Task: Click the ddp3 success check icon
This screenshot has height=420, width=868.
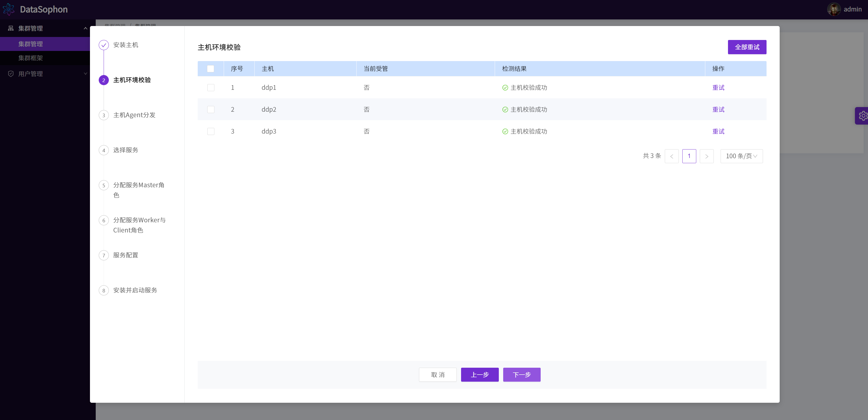Action: pos(505,132)
